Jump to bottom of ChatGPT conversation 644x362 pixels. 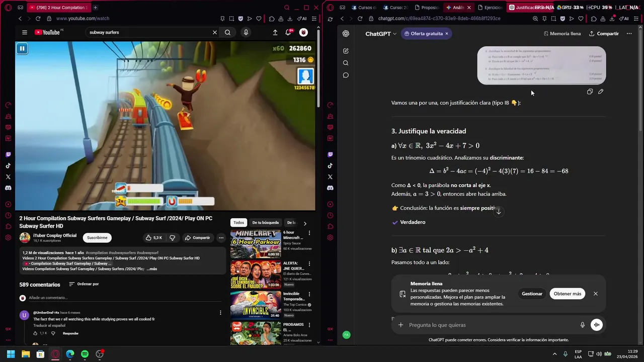[498, 212]
